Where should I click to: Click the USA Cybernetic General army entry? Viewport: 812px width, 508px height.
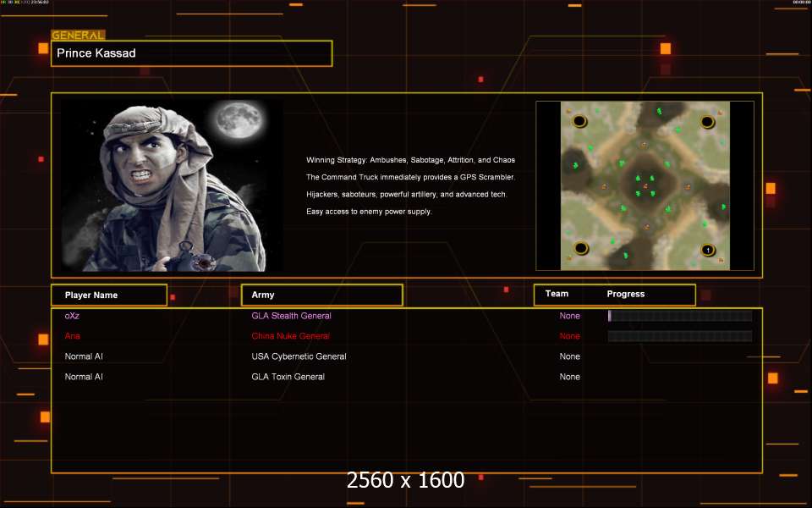coord(299,356)
